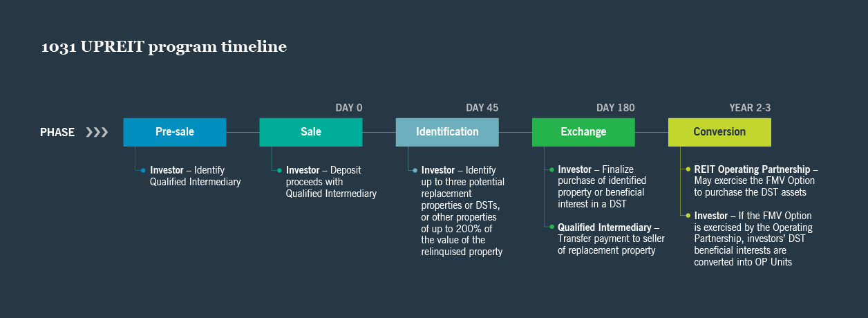Select the DAY 180 timeline label
Image resolution: width=868 pixels, height=318 pixels.
[615, 108]
